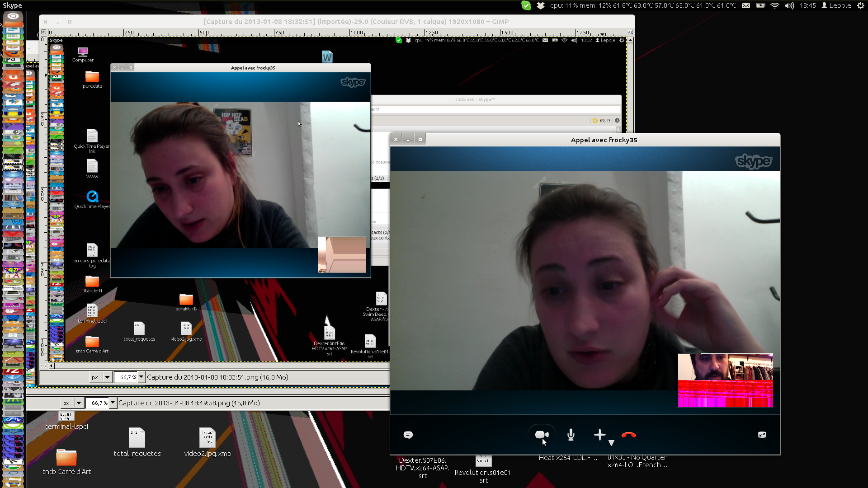The width and height of the screenshot is (868, 488).
Task: Toggle fullscreen mode for the call window
Action: [762, 435]
